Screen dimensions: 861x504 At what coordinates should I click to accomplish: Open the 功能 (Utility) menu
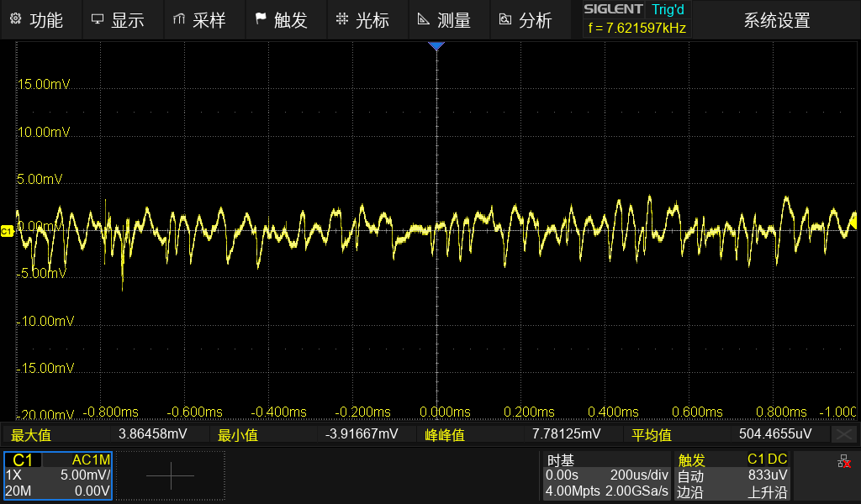click(42, 20)
